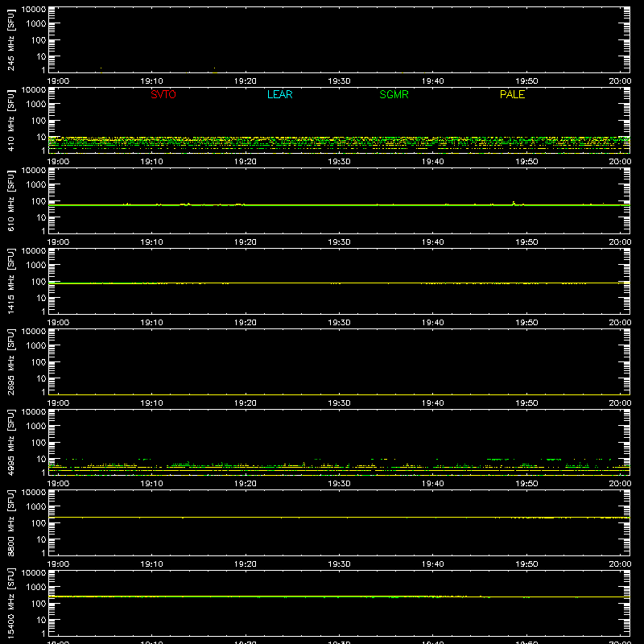The width and height of the screenshot is (644, 644).
Task: Click the 10 tick label of 15400 MHz panel
Action: click(41, 620)
